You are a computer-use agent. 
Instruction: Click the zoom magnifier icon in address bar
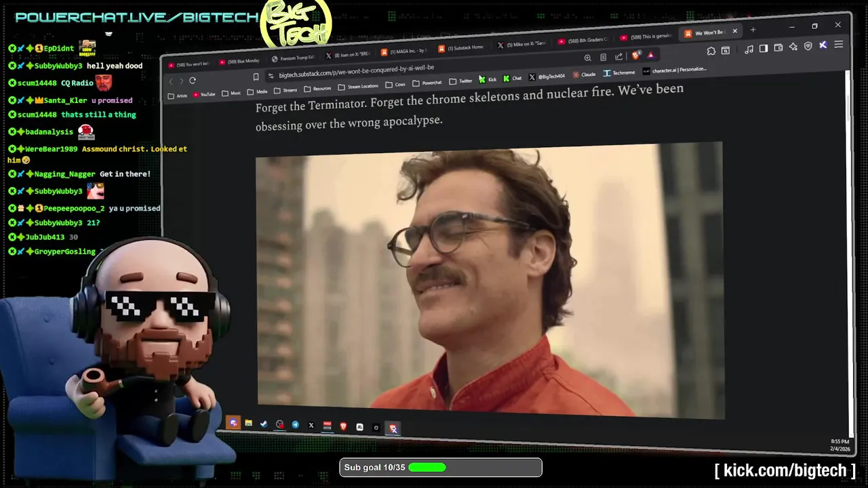click(x=588, y=58)
